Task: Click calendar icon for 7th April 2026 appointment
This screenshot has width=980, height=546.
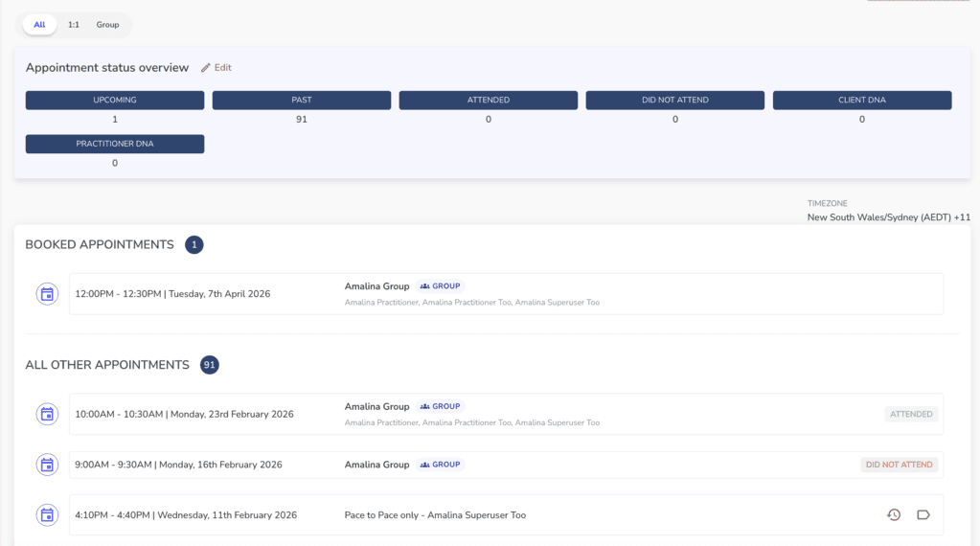Action: pyautogui.click(x=47, y=294)
